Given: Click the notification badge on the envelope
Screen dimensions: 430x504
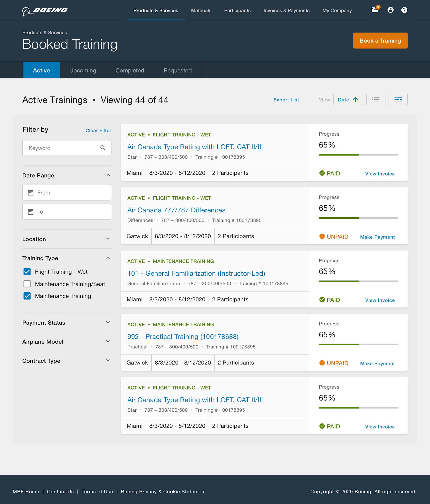Looking at the screenshot, I should pyautogui.click(x=378, y=7).
